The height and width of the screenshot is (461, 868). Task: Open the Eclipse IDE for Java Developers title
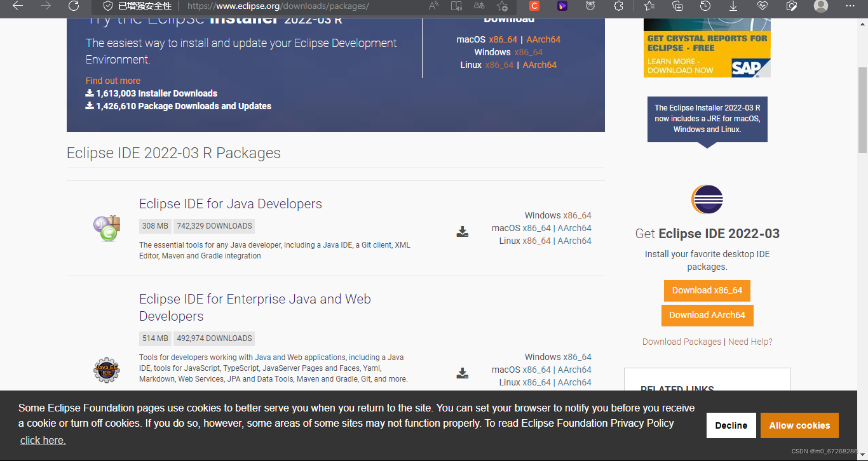click(231, 204)
